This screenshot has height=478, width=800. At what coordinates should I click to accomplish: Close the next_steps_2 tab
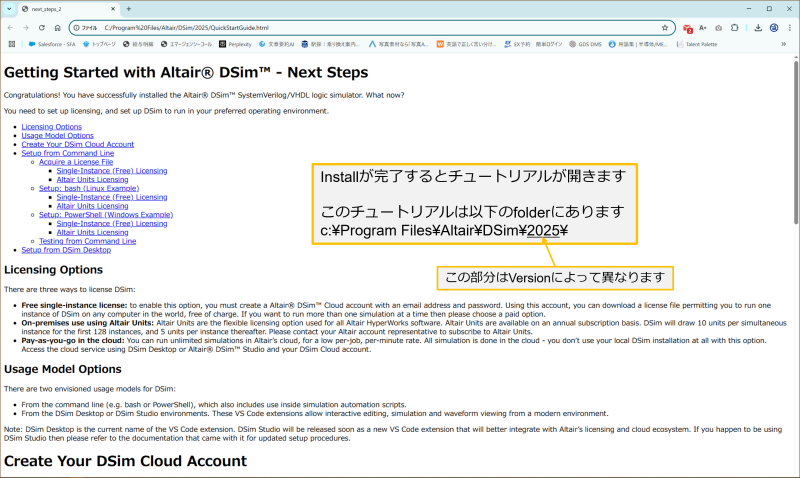(113, 9)
